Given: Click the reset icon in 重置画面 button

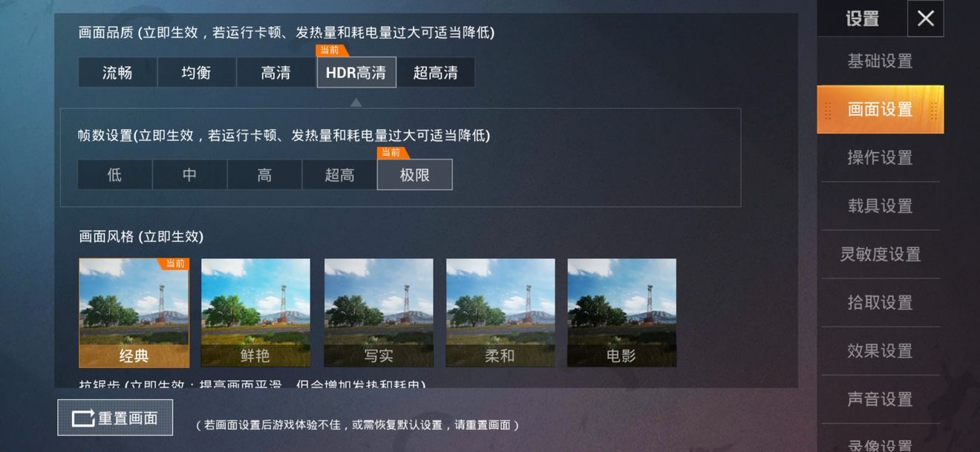Looking at the screenshot, I should tap(83, 418).
